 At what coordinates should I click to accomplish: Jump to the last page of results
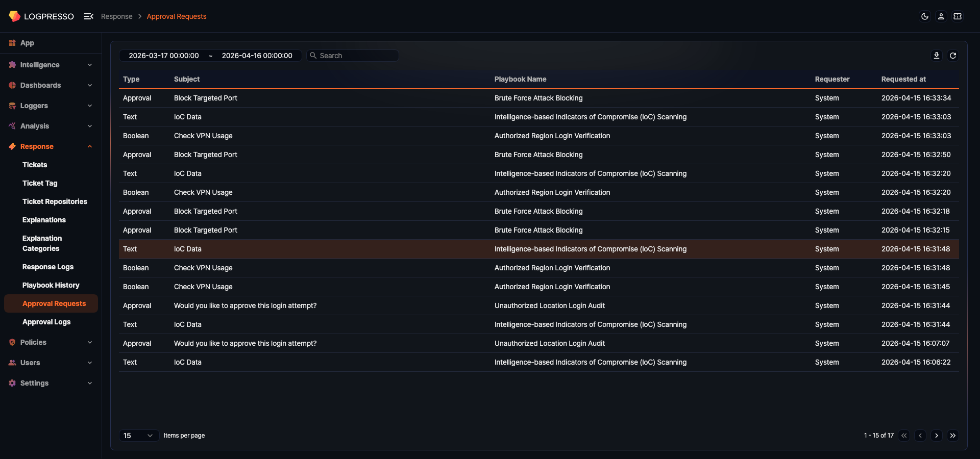click(953, 436)
